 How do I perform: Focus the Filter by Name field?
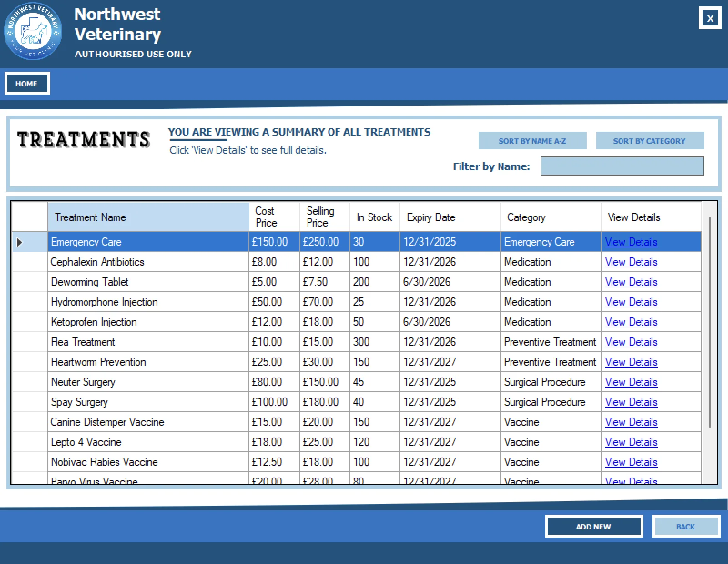(622, 166)
